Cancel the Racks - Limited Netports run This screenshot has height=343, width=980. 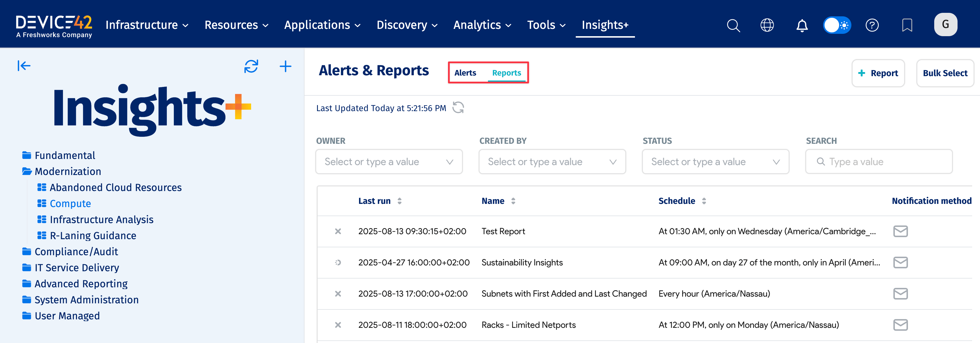(x=338, y=325)
